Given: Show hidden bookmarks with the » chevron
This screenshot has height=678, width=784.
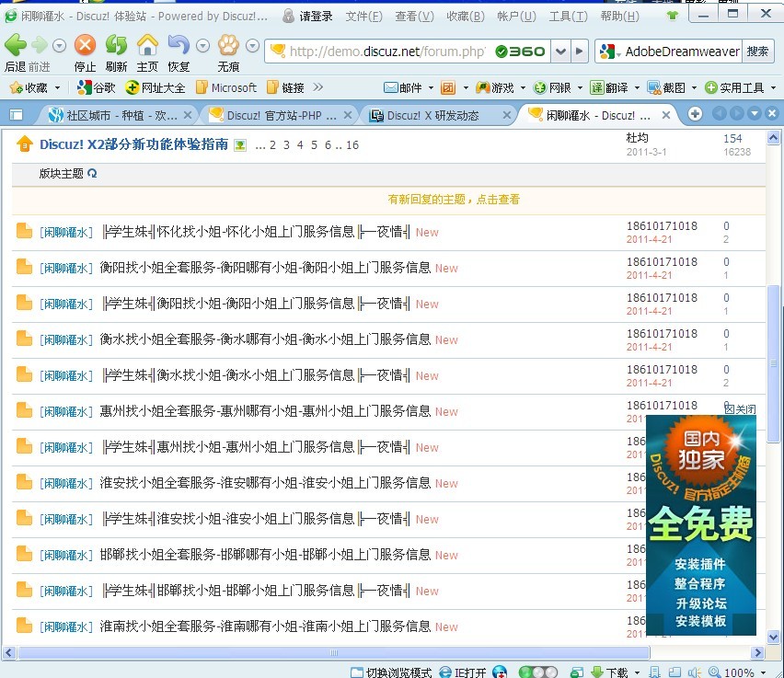Looking at the screenshot, I should coord(318,87).
